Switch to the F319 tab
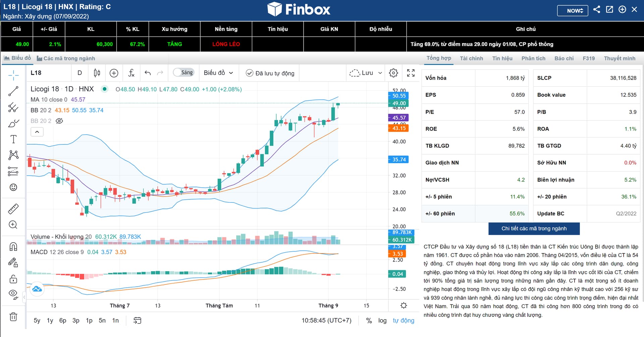The height and width of the screenshot is (337, 644). click(589, 58)
